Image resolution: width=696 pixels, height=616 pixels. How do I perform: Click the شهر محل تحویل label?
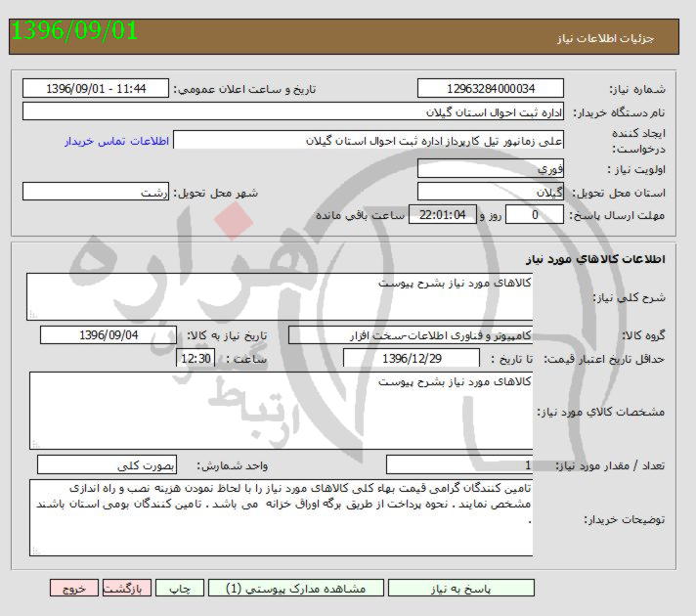pos(215,194)
